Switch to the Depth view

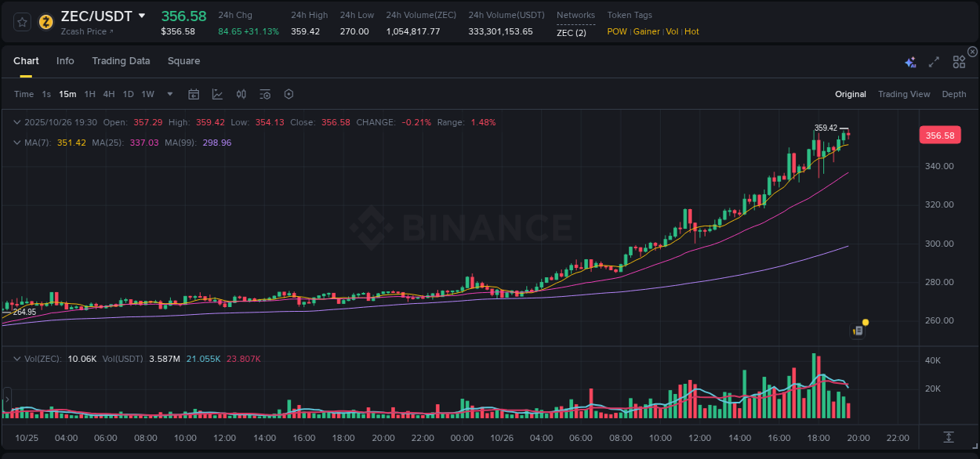coord(954,94)
